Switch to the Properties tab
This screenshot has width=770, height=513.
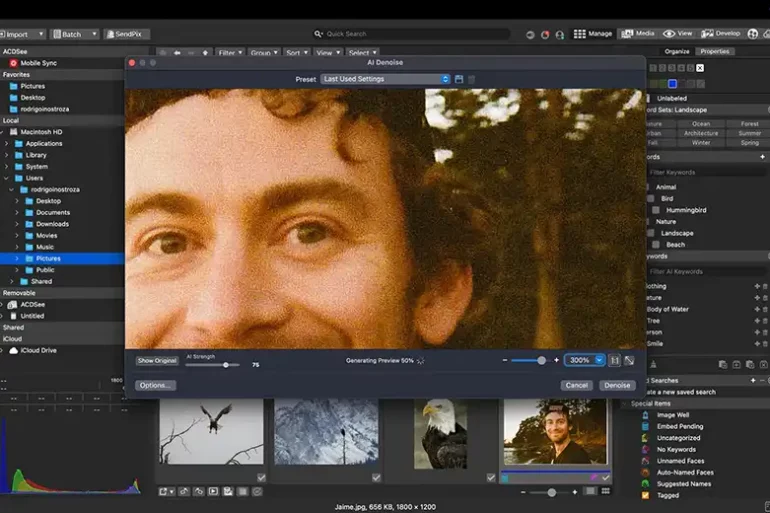715,51
